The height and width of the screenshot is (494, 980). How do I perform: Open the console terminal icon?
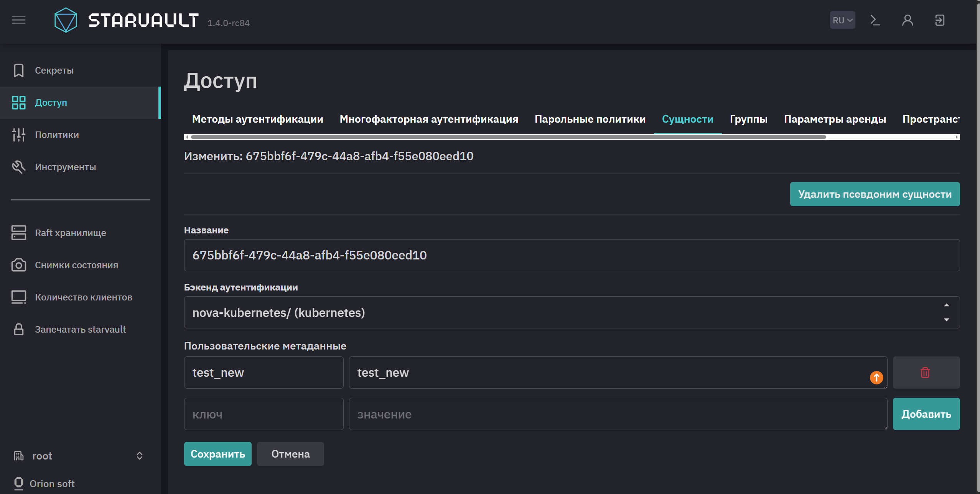point(875,20)
